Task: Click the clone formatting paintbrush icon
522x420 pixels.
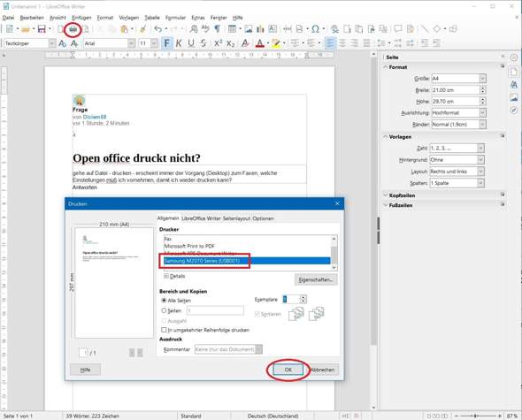Action: click(143, 29)
